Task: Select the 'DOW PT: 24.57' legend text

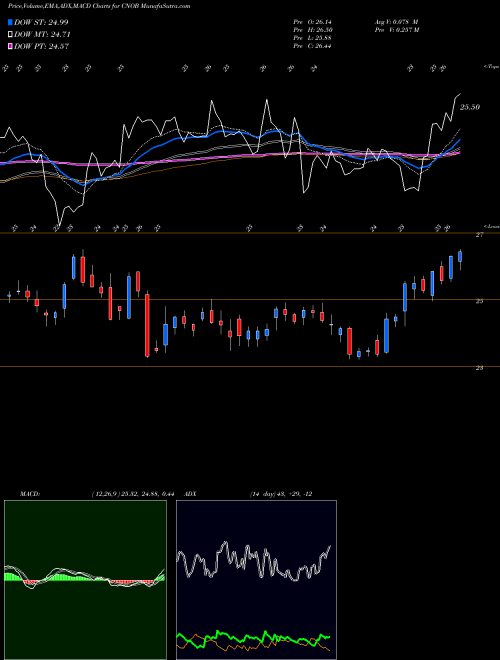Action: (x=42, y=46)
